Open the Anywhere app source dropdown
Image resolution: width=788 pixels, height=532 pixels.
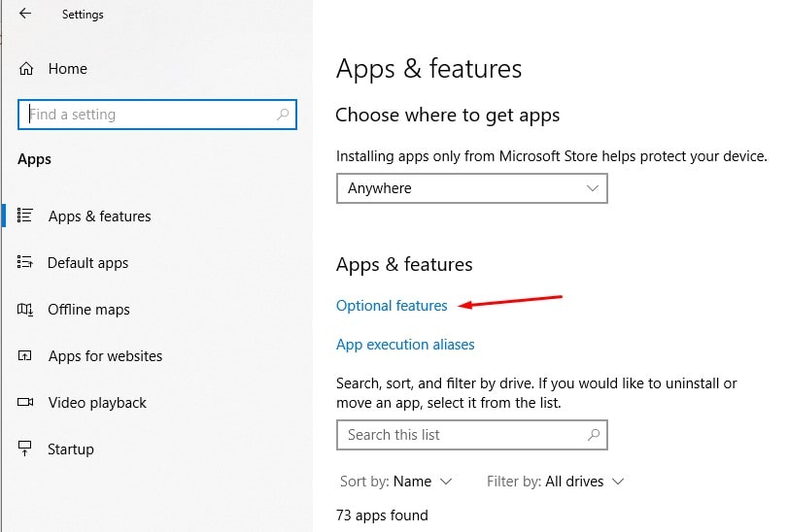[x=471, y=188]
